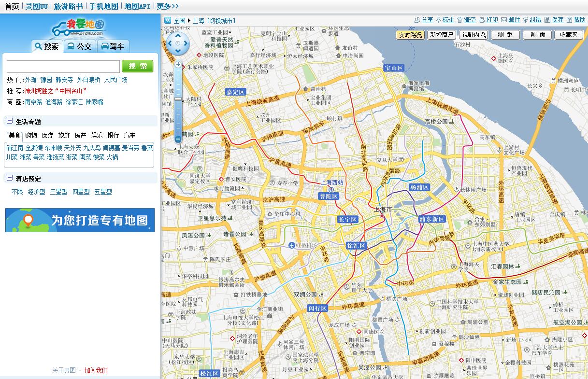The width and height of the screenshot is (588, 379).
Task: Pan the map north with up arrow
Action: pos(178,35)
